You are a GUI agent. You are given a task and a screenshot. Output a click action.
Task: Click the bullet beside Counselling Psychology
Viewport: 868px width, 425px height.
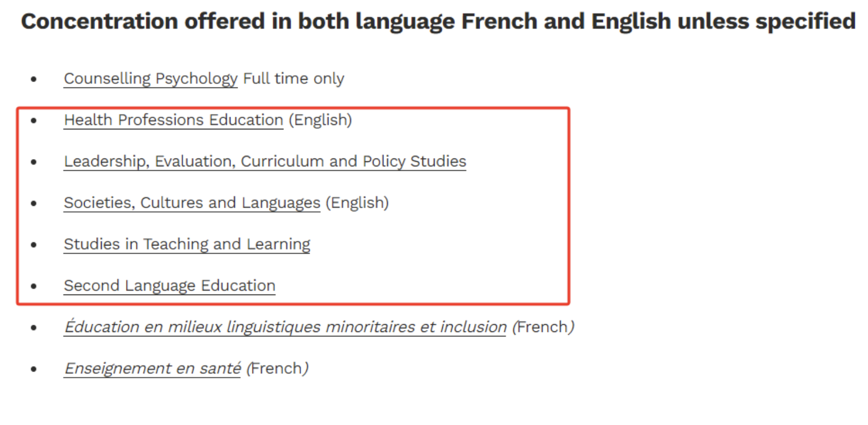point(34,79)
